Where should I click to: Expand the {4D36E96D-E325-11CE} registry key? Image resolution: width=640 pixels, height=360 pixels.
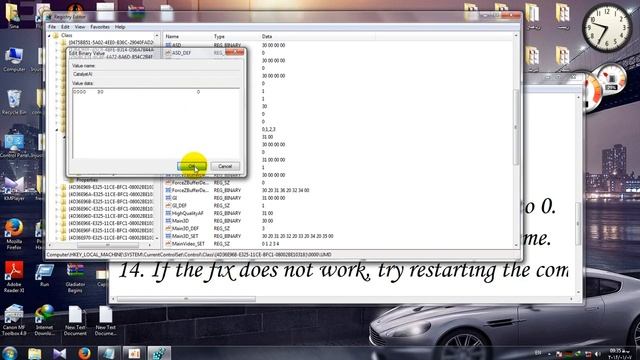tap(57, 216)
